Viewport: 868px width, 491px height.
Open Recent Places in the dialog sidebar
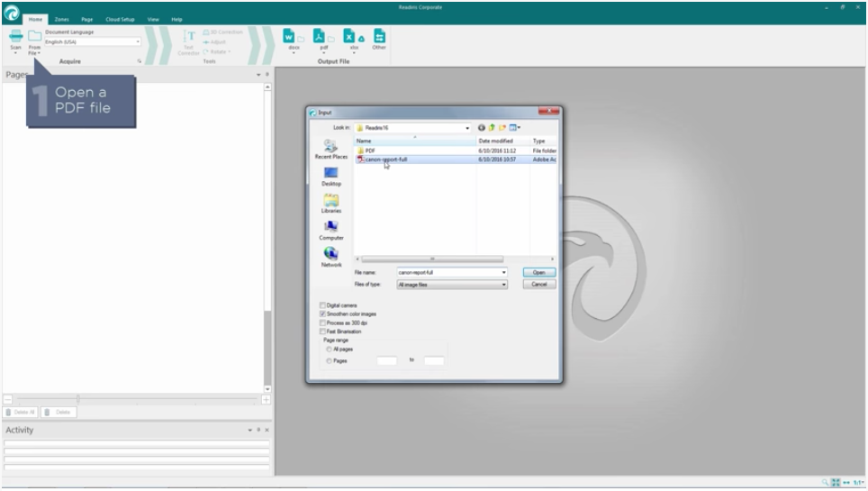click(x=330, y=148)
